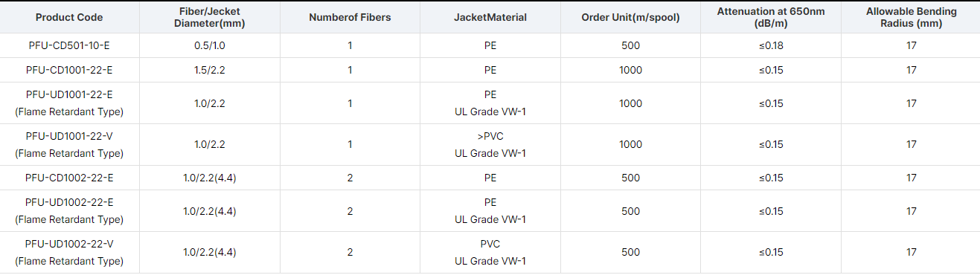This screenshot has width=980, height=275.
Task: Select product code PFU-CD1001-22-E
Action: pos(69,70)
